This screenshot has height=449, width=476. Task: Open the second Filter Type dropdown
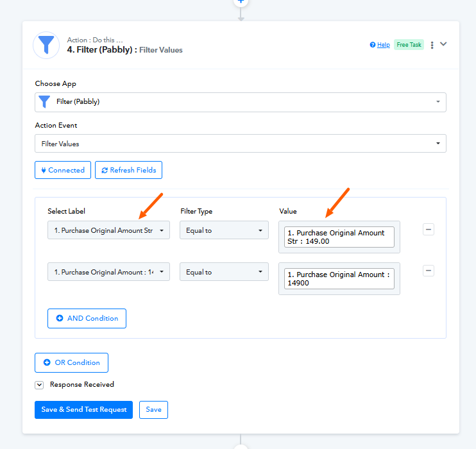click(x=224, y=272)
